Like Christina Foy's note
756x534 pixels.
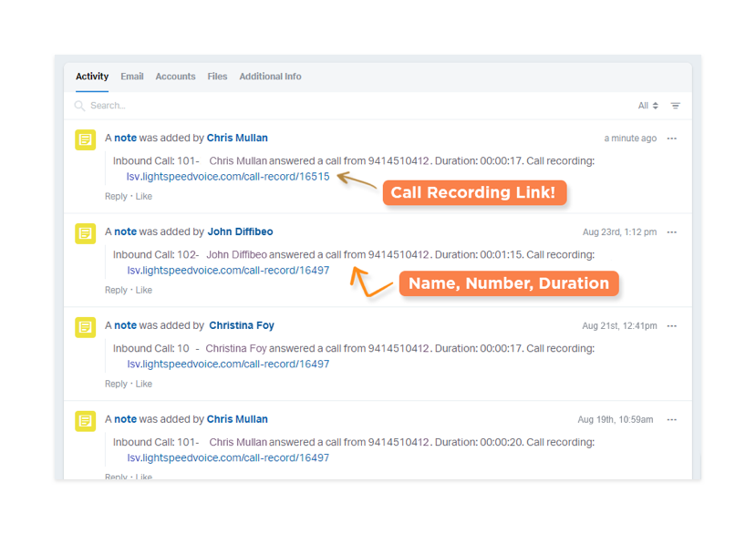tap(144, 384)
